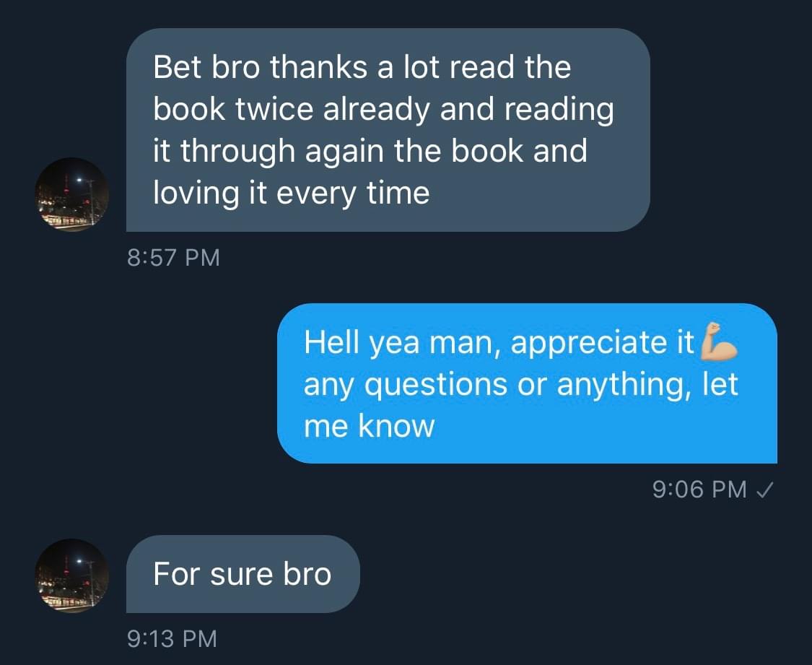Image resolution: width=812 pixels, height=665 pixels.
Task: Tap the word "bro" in the last message
Action: click(307, 574)
